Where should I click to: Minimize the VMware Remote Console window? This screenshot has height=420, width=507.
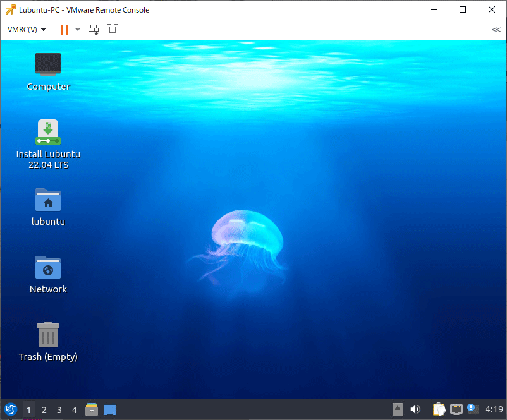pyautogui.click(x=434, y=9)
